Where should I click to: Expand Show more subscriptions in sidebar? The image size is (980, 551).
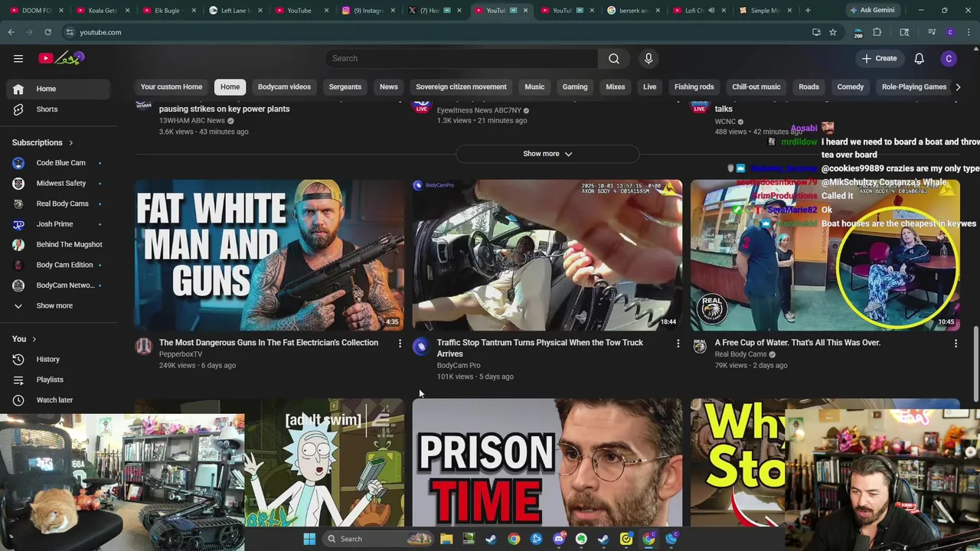tap(57, 305)
